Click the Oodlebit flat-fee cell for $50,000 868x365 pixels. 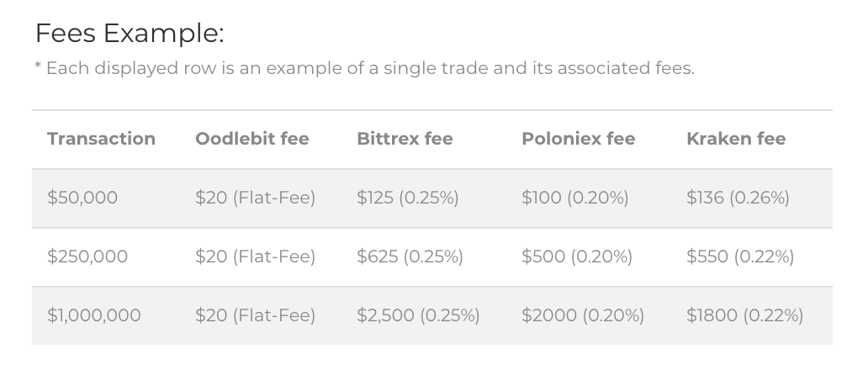(x=255, y=198)
